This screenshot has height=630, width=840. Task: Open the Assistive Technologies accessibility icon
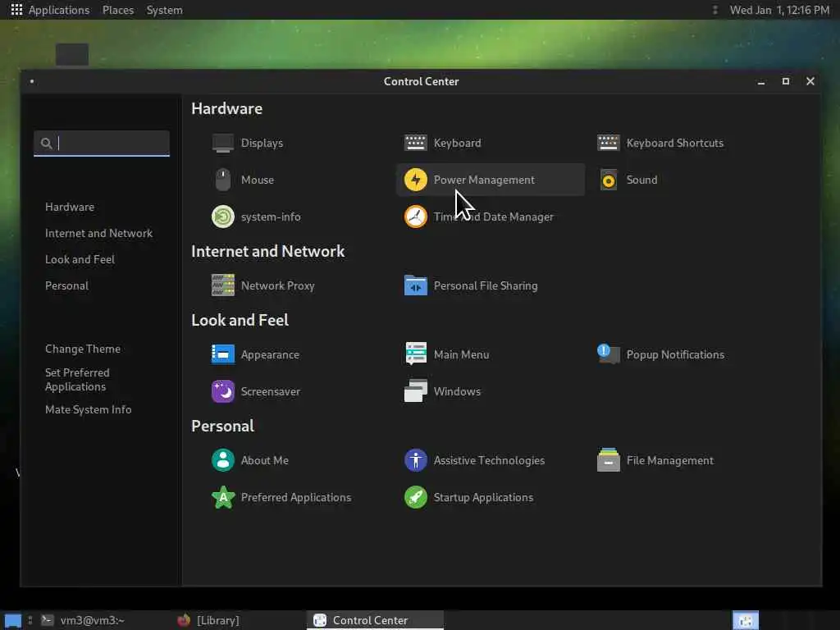coord(415,460)
